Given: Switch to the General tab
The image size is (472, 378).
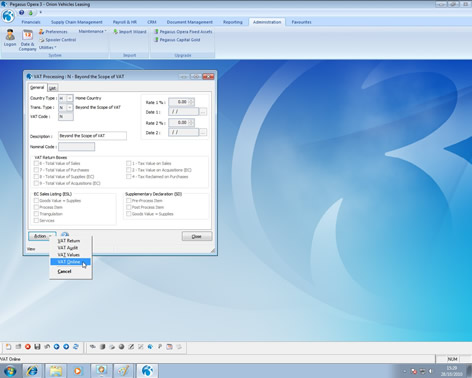Looking at the screenshot, I should [x=37, y=87].
